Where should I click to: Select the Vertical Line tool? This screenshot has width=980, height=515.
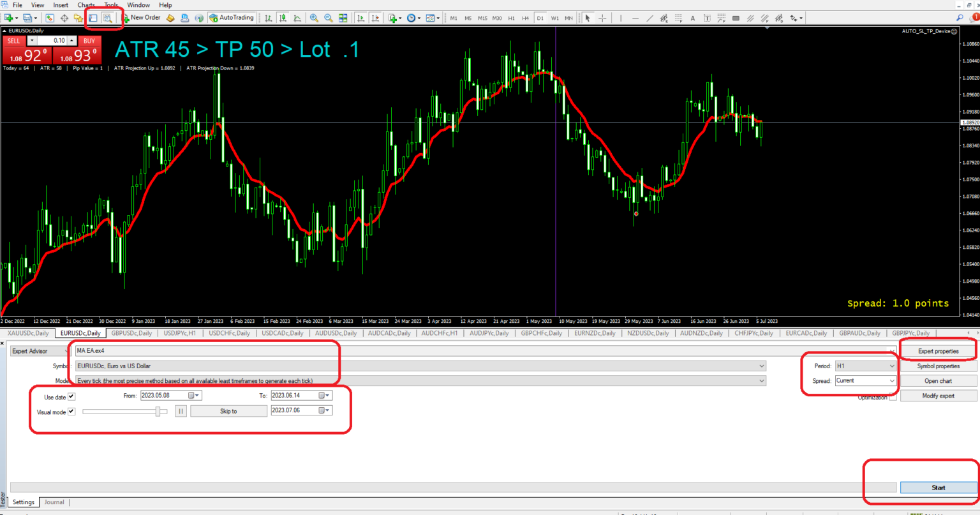[x=621, y=18]
